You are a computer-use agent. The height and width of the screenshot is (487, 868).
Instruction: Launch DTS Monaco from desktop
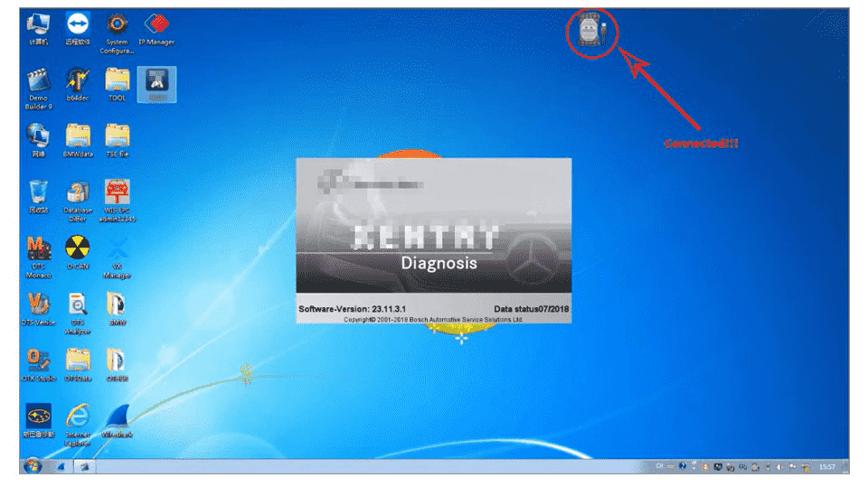(x=38, y=257)
